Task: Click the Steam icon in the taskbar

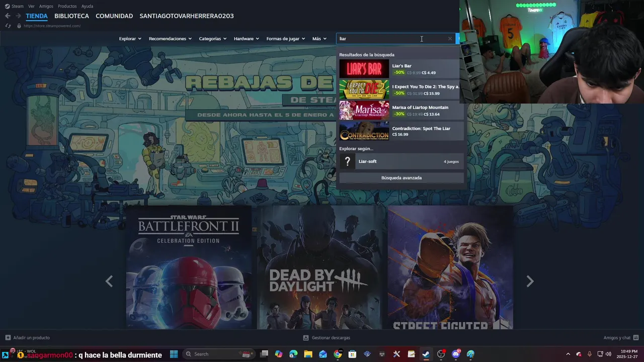Action: click(426, 354)
